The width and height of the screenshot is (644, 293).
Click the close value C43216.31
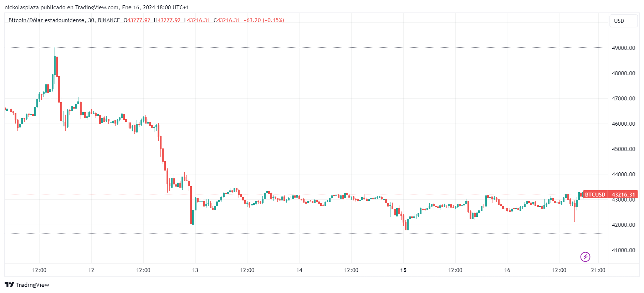[x=227, y=20]
